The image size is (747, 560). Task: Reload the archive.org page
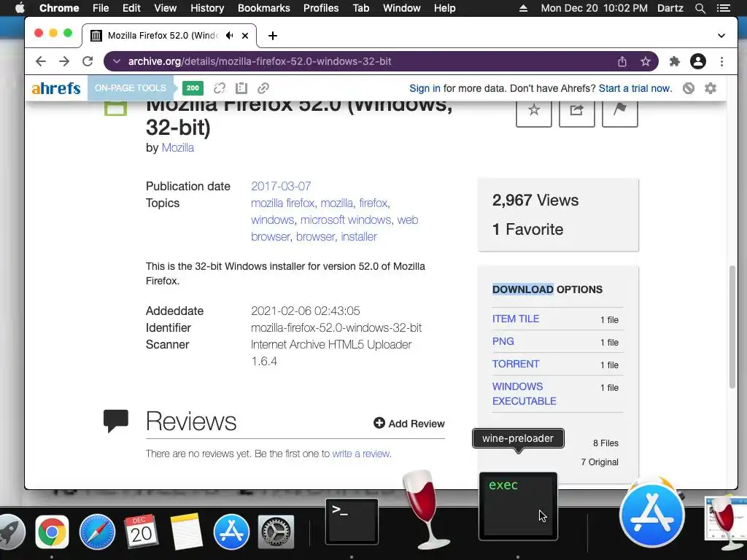(x=88, y=61)
